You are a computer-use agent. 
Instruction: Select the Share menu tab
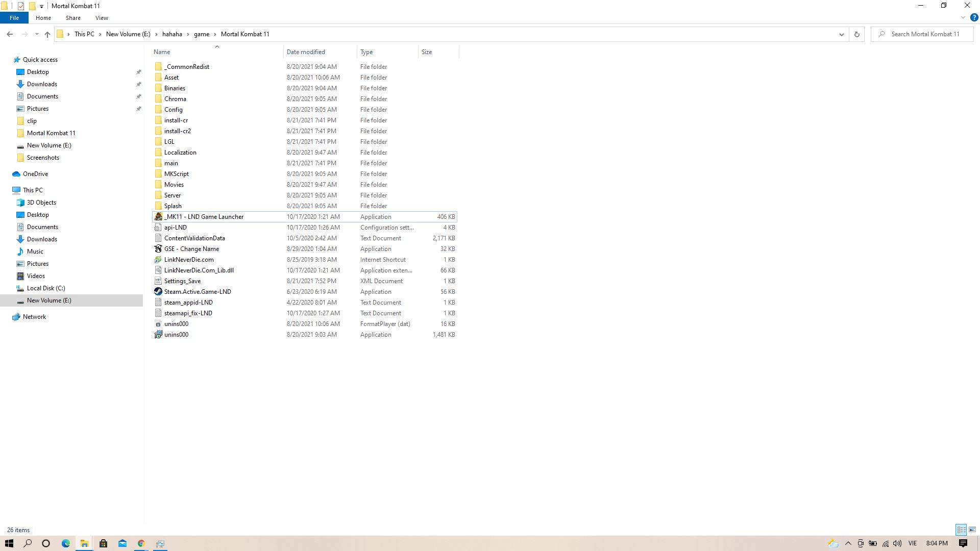[x=72, y=17]
